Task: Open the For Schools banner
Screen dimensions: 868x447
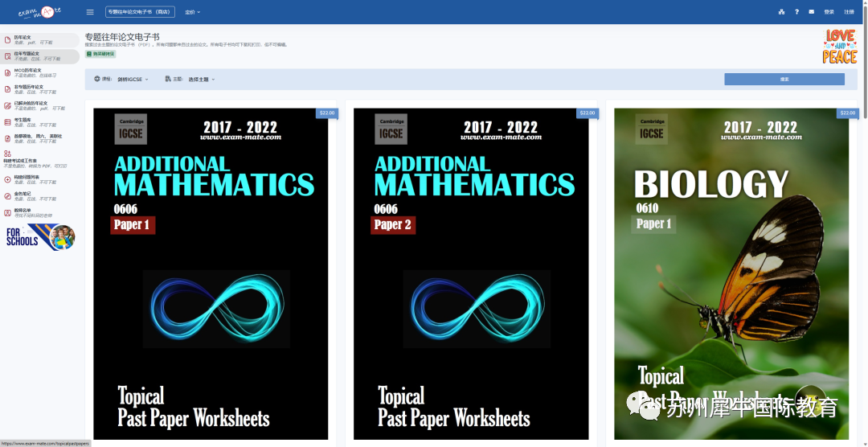Action: 40,237
